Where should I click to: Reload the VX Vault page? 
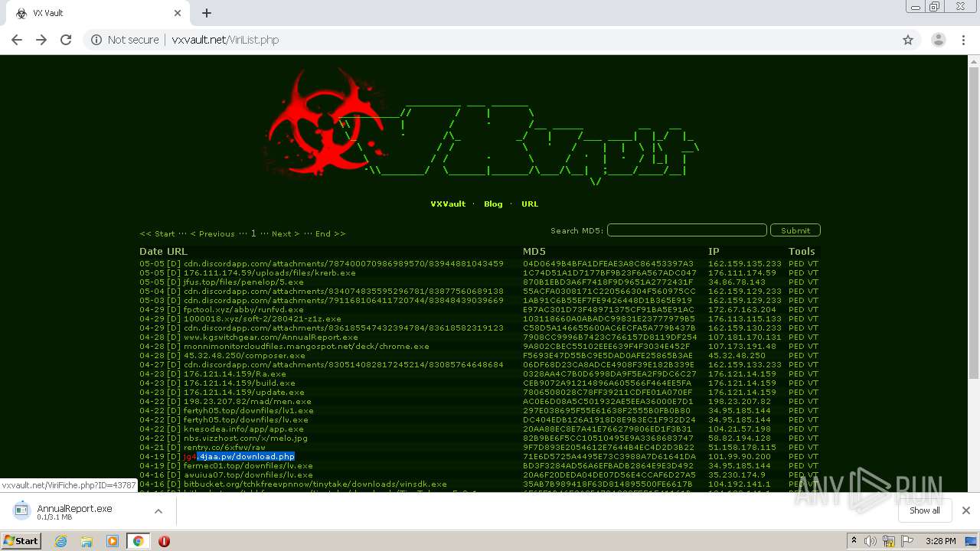(x=66, y=40)
